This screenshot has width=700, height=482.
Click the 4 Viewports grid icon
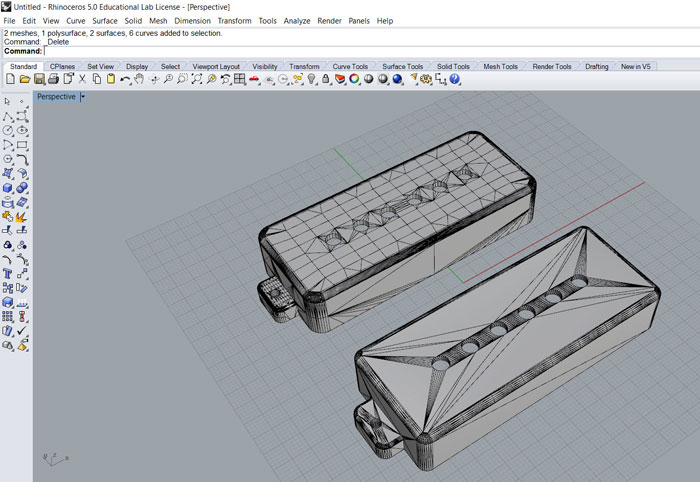point(240,79)
